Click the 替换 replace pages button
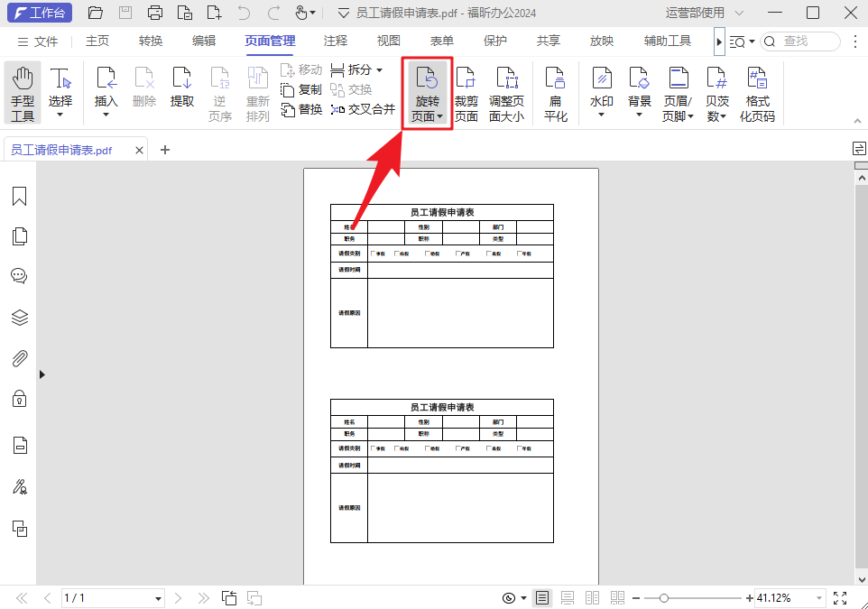 [x=301, y=109]
